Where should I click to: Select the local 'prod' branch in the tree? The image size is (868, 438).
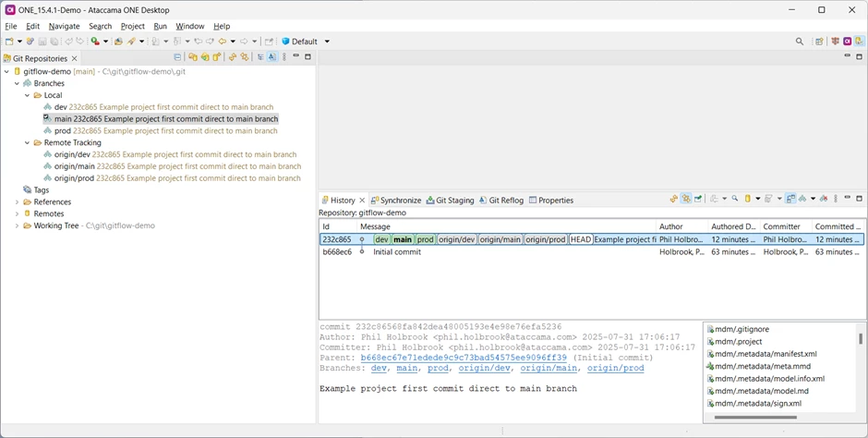[x=161, y=131]
